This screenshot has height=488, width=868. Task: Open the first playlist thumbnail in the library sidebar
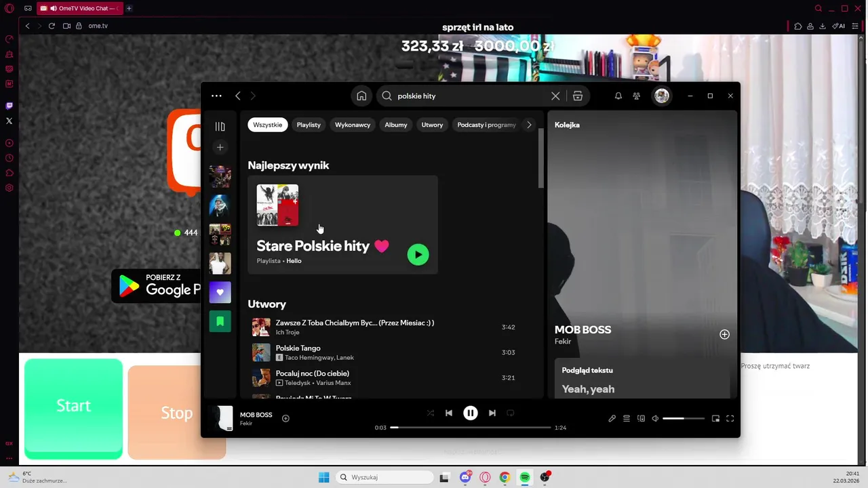[220, 176]
